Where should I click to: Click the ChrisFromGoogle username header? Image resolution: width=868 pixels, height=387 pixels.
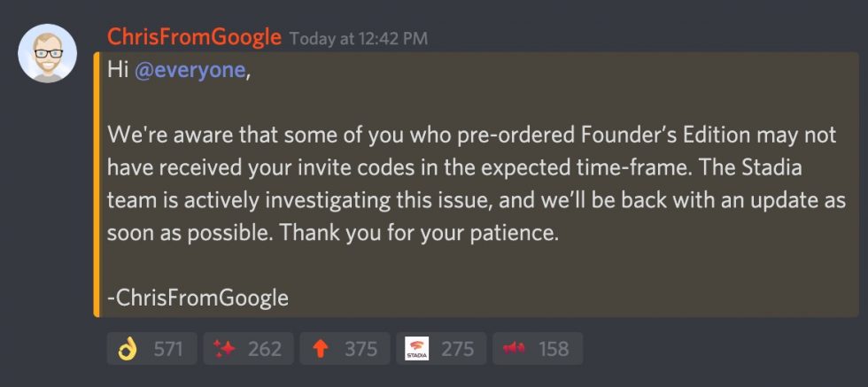(x=194, y=37)
